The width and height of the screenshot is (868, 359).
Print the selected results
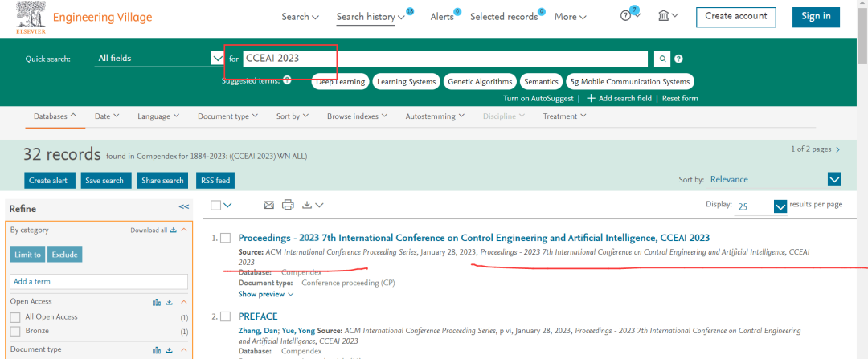[x=288, y=206]
